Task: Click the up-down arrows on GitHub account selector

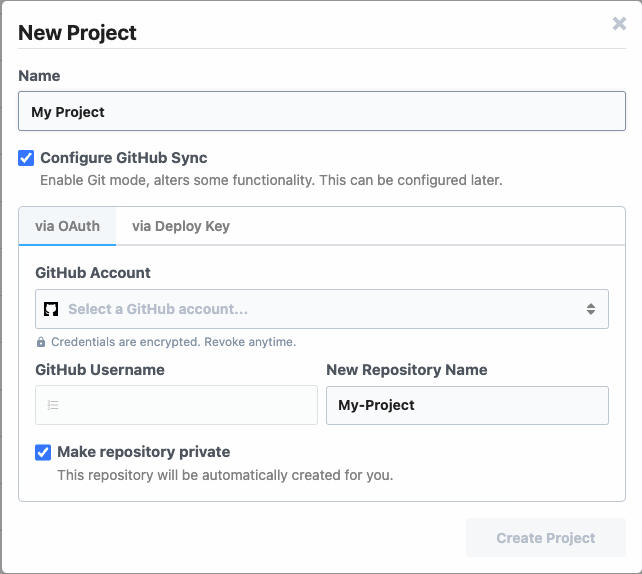Action: click(591, 309)
